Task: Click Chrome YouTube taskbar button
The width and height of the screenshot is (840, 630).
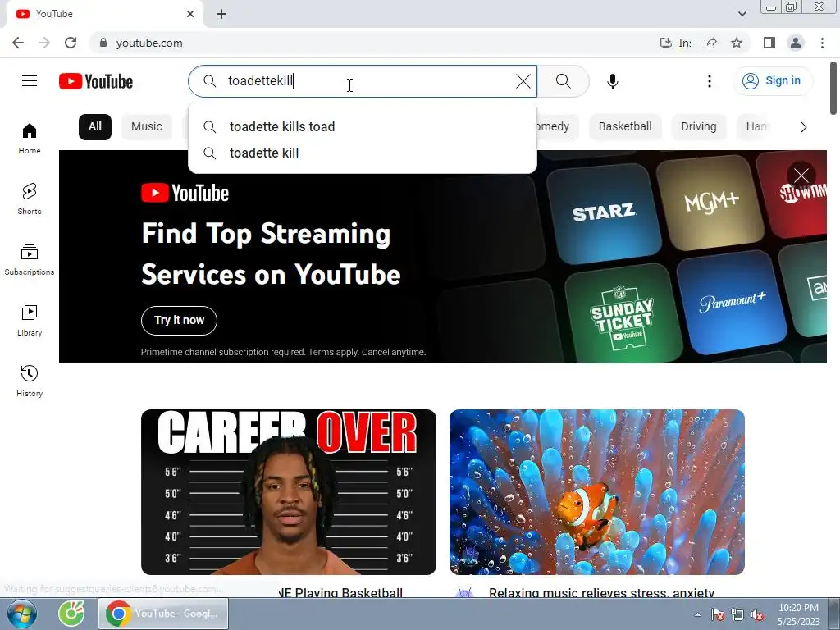Action: [163, 614]
